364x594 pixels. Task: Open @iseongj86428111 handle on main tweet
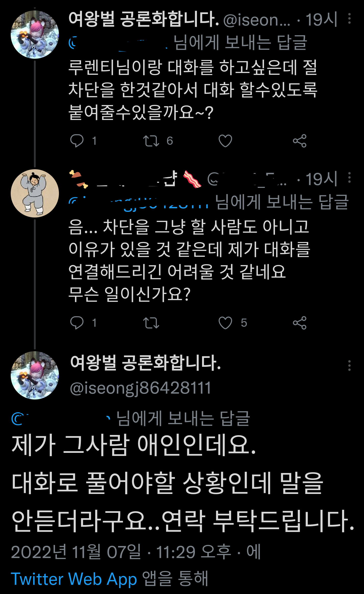140,388
